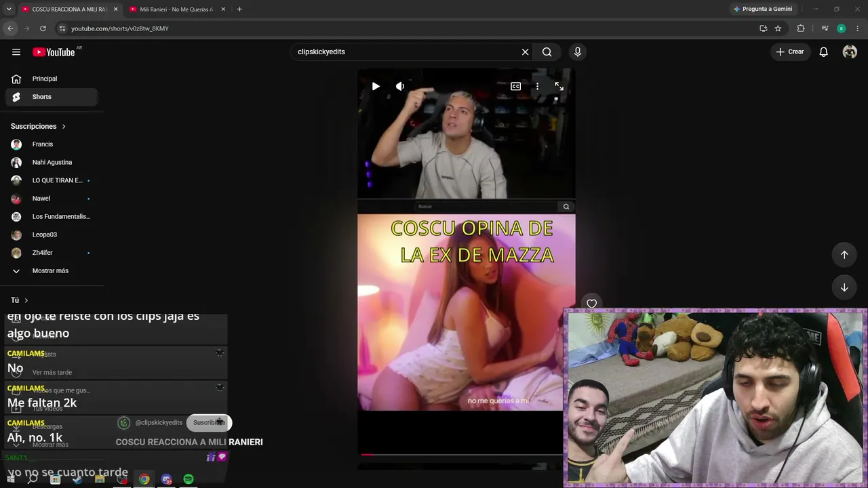
Task: Open the tab search dropdown arrow
Action: (x=9, y=9)
